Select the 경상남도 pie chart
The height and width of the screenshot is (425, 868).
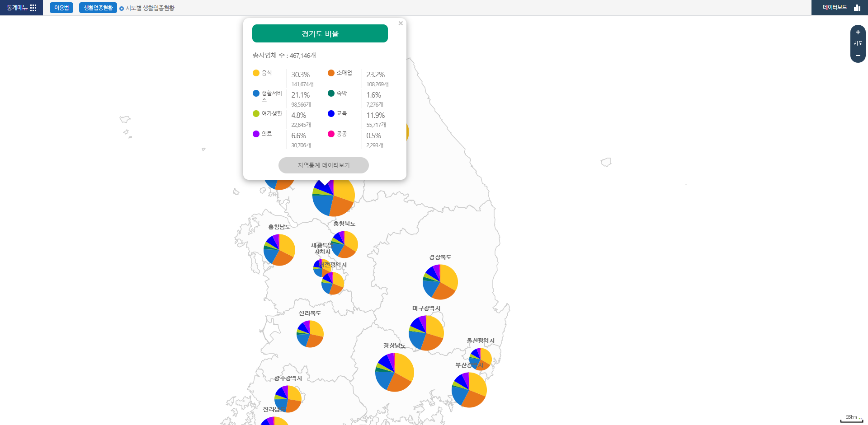(395, 372)
